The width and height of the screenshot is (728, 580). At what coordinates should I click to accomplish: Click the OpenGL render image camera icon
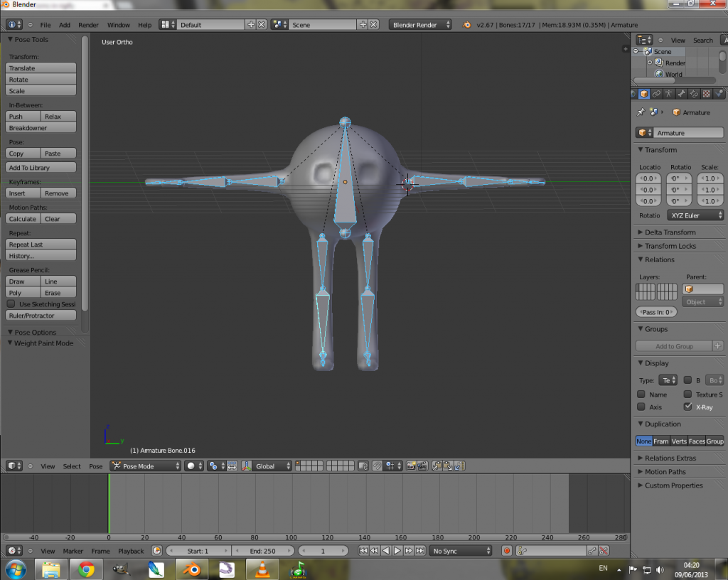point(411,466)
